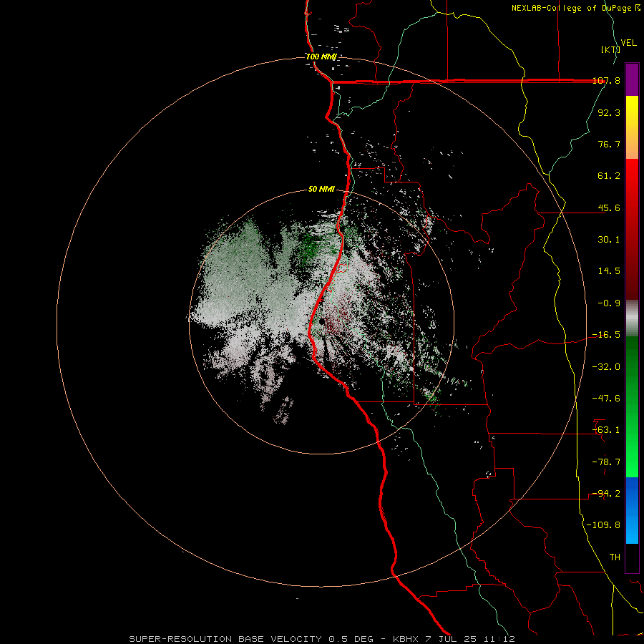644x644 pixels.
Task: Select the 107.8 value on velocity scale
Action: point(606,80)
